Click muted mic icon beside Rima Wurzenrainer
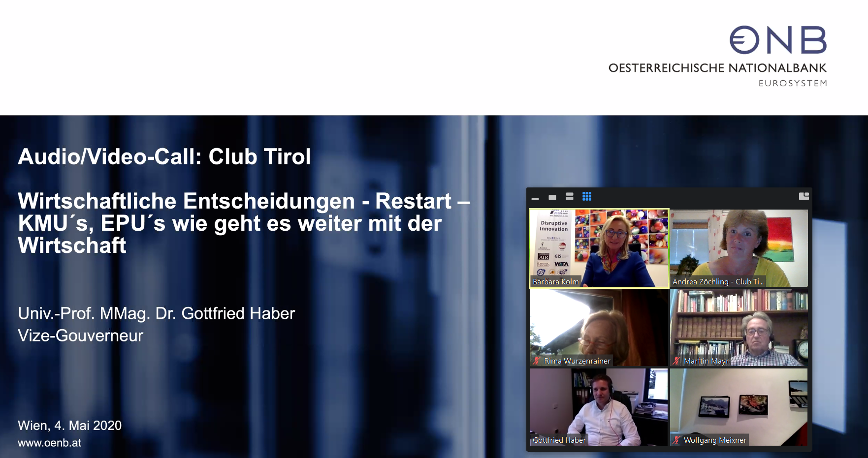868x458 pixels. 537,361
